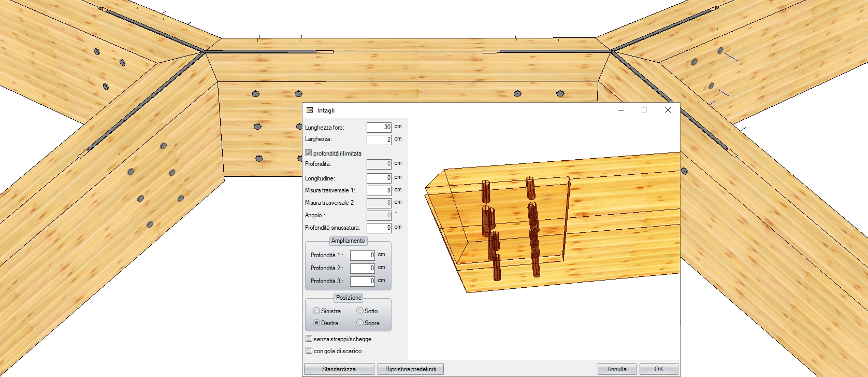Focus the Lunghezza foro input field
868x377 pixels.
379,127
